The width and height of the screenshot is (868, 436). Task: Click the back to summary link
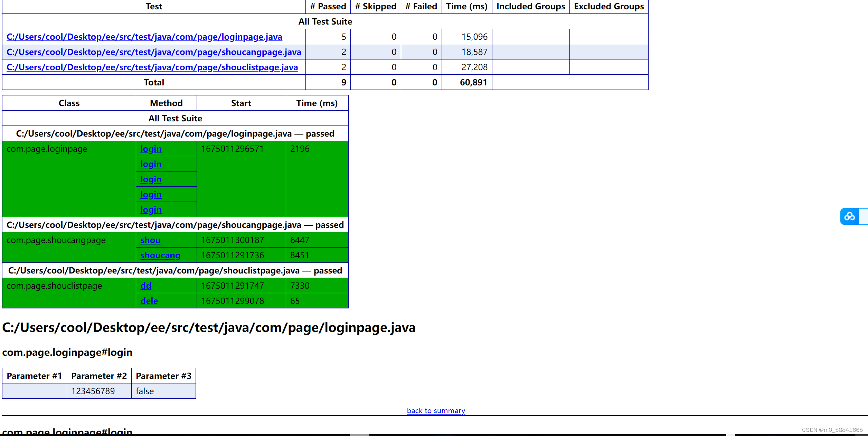pos(436,410)
